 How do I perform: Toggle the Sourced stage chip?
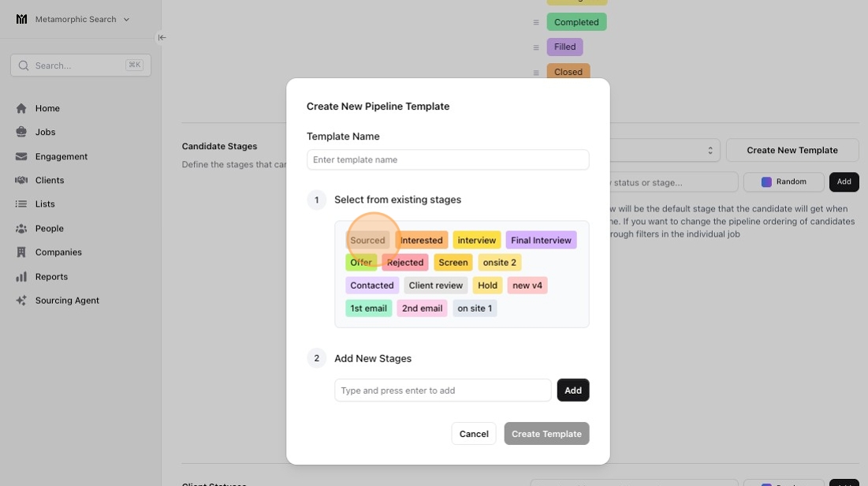tap(367, 241)
